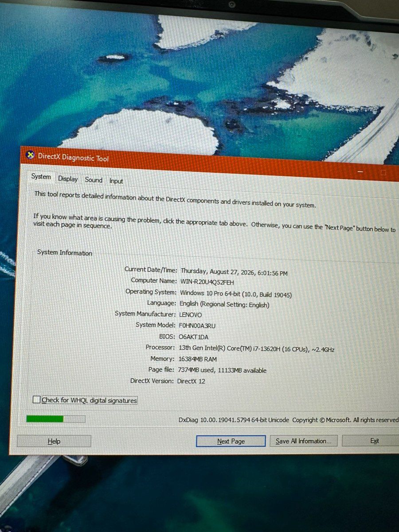Screen dimensions: 399x532
Task: Click BIOS value O6AKT1DA
Action: [x=193, y=337]
